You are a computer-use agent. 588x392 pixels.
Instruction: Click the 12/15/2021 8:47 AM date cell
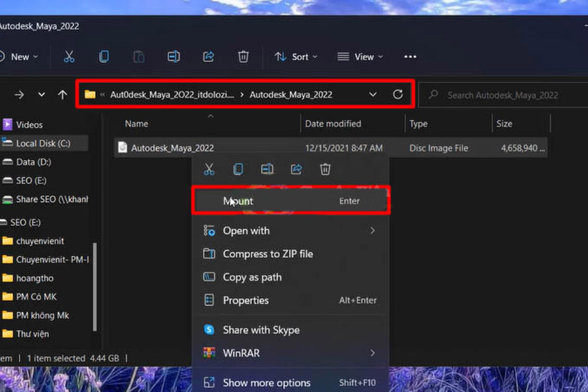[344, 148]
